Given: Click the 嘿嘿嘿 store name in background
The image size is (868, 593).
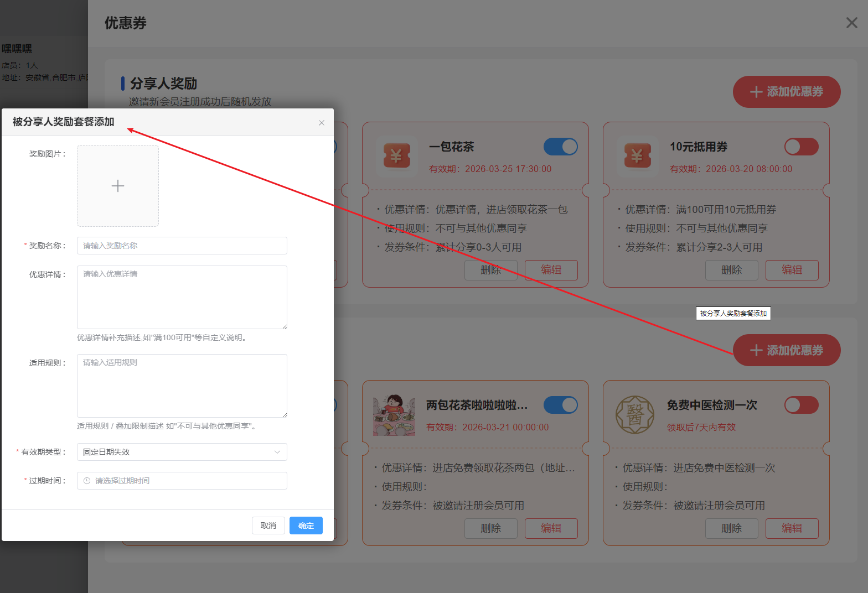Looking at the screenshot, I should tap(17, 49).
